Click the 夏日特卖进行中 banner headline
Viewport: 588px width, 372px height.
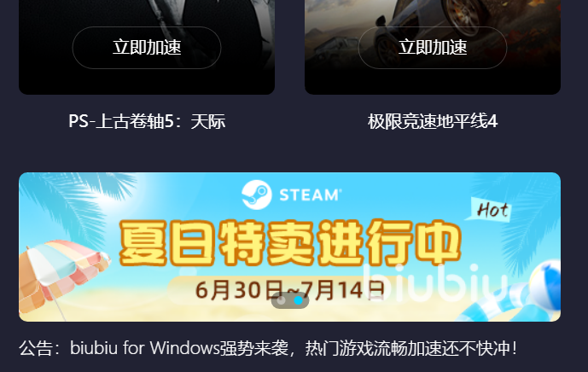[x=289, y=243]
